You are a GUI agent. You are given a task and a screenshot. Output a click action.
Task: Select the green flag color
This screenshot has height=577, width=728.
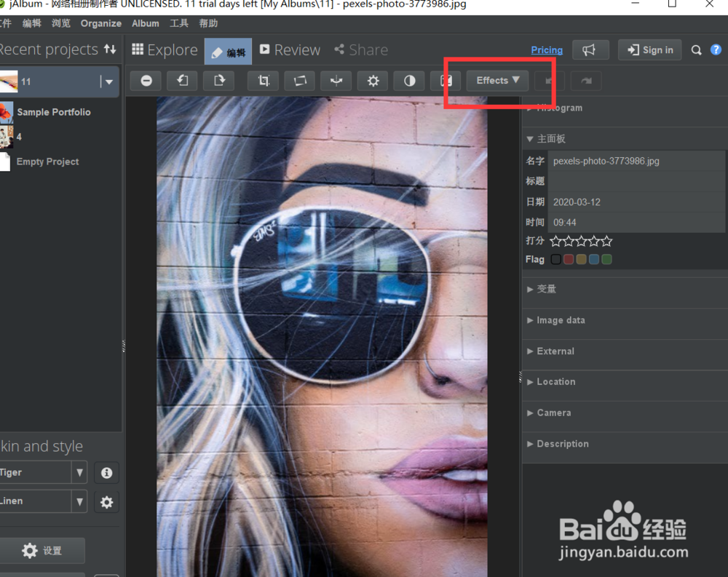coord(606,259)
